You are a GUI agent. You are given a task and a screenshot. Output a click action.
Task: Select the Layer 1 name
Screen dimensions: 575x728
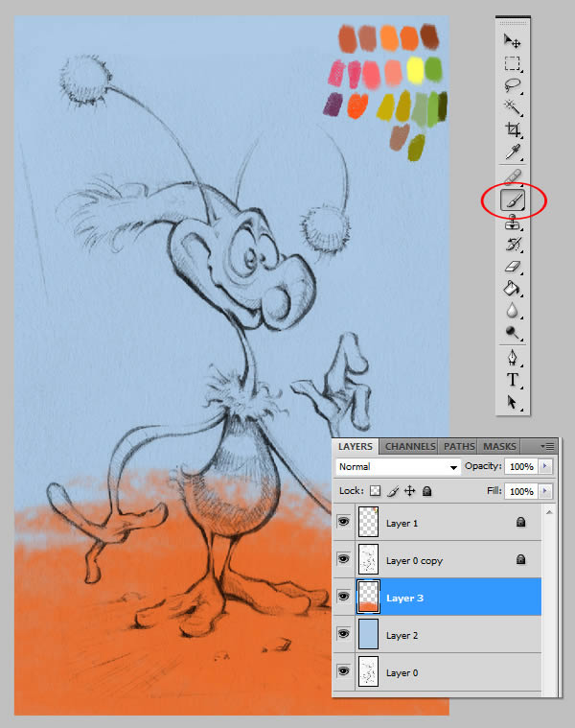[402, 524]
